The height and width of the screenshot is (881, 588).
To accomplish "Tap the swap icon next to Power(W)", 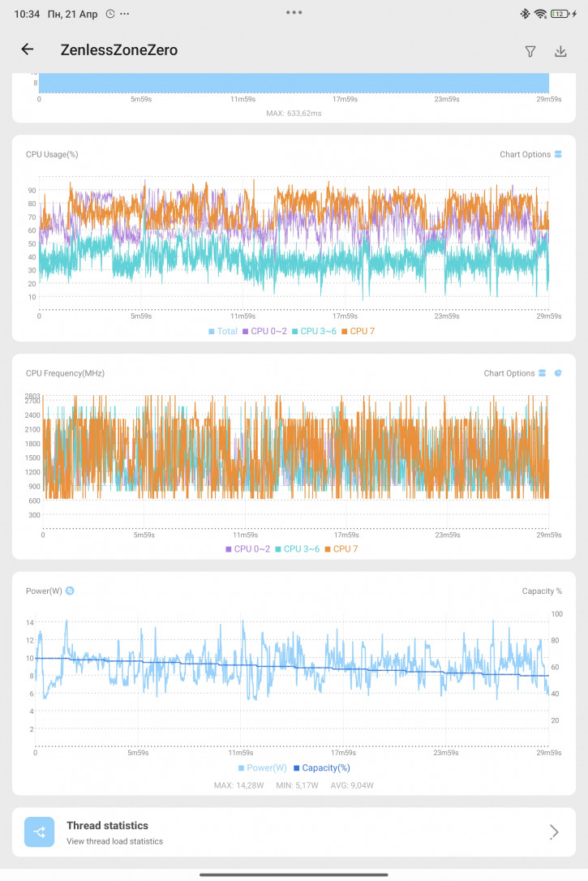I will [x=70, y=591].
